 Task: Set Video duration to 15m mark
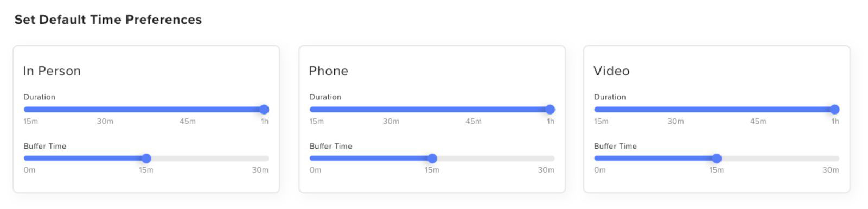(x=597, y=110)
